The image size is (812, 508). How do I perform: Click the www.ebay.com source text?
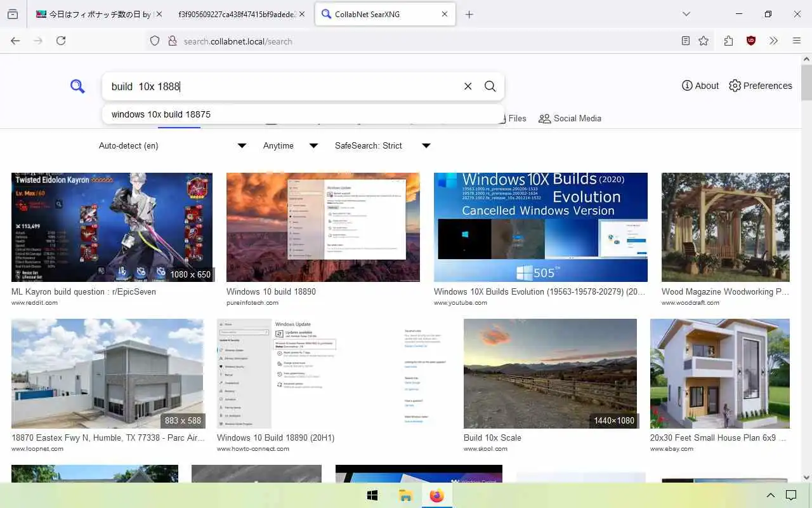(672, 449)
